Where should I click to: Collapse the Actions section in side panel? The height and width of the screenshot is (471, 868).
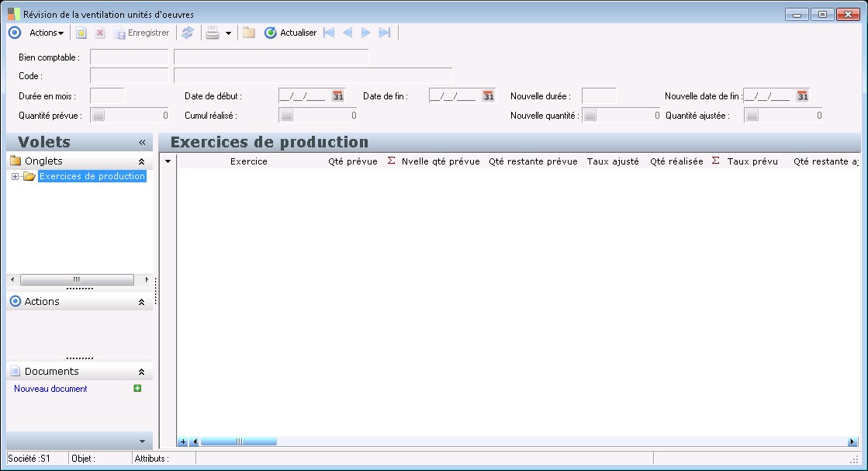click(141, 302)
